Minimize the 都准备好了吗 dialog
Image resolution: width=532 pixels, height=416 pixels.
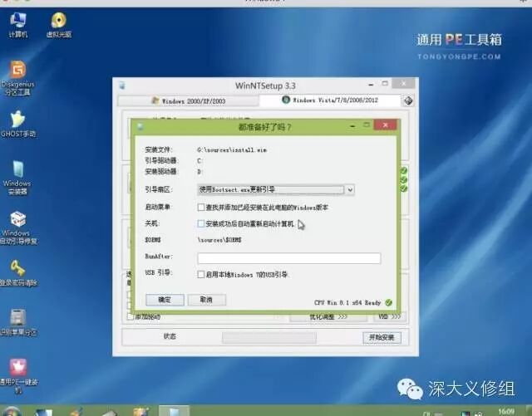coord(352,126)
